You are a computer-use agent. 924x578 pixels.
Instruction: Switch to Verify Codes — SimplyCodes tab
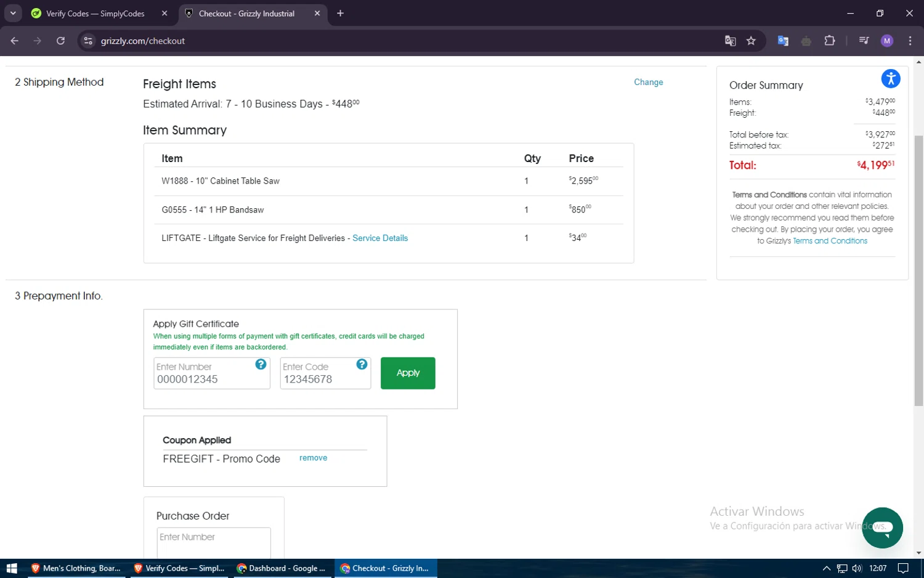tap(95, 14)
